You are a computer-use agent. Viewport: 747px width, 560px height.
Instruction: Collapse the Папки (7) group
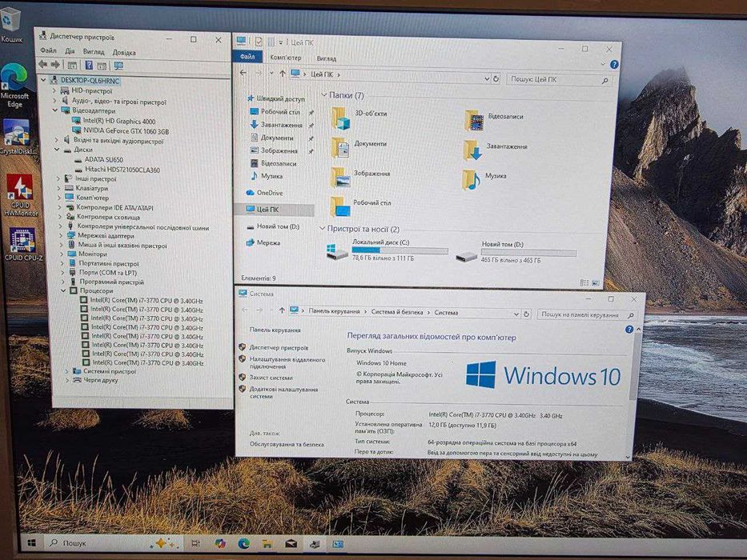324,95
